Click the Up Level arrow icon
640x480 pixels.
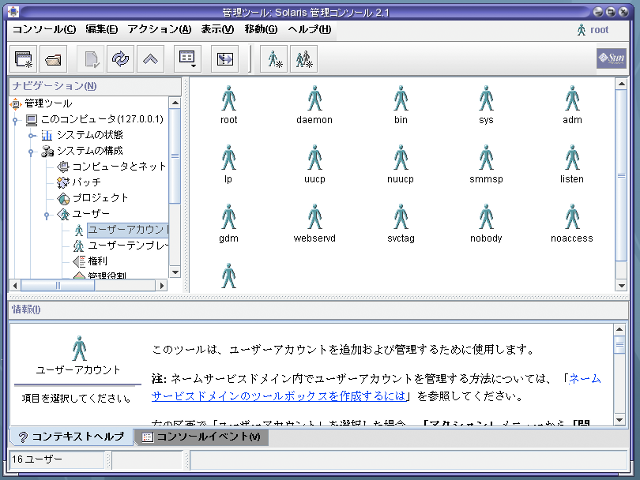(x=150, y=59)
